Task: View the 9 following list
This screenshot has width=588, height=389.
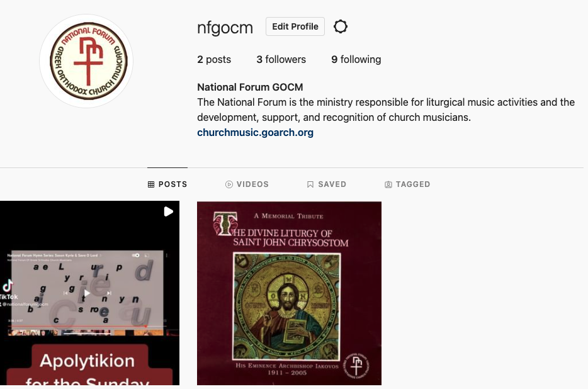Action: [356, 59]
